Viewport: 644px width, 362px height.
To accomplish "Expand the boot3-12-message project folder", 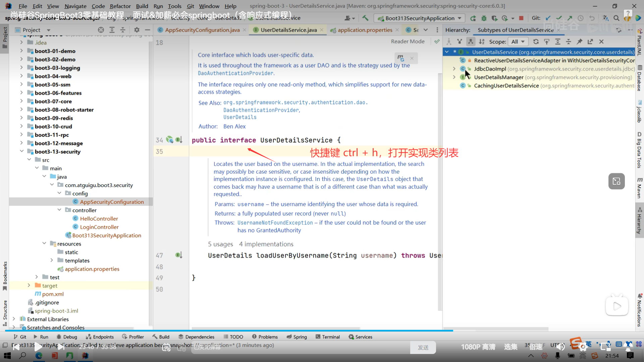I will (21, 143).
